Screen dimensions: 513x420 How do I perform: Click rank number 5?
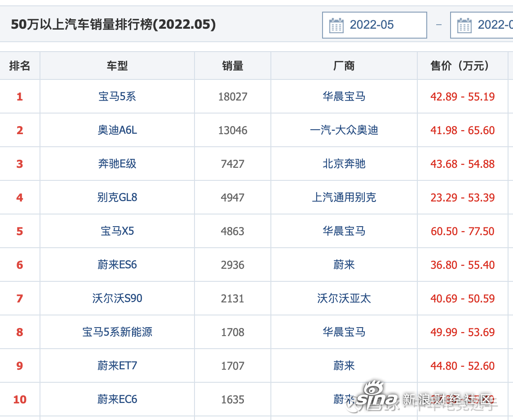point(20,232)
